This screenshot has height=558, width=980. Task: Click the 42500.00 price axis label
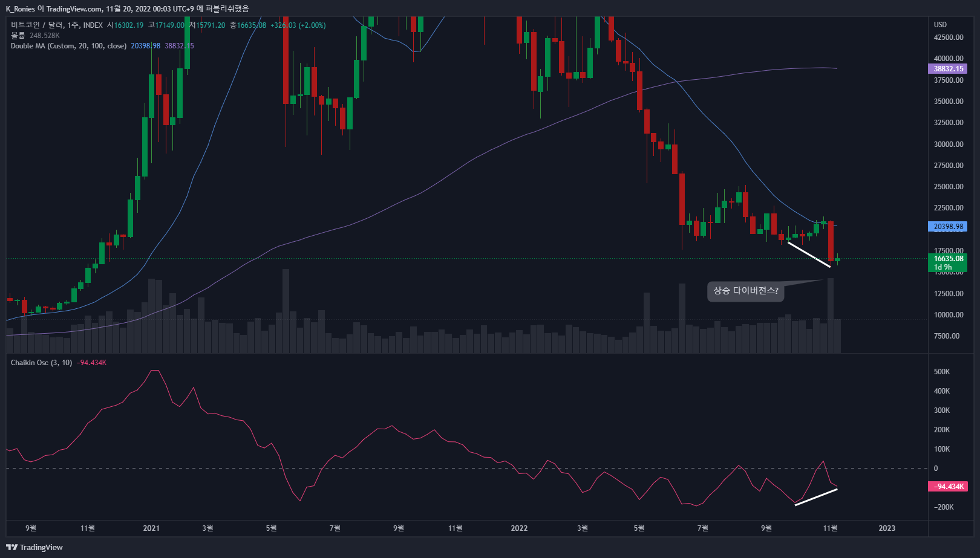point(949,37)
